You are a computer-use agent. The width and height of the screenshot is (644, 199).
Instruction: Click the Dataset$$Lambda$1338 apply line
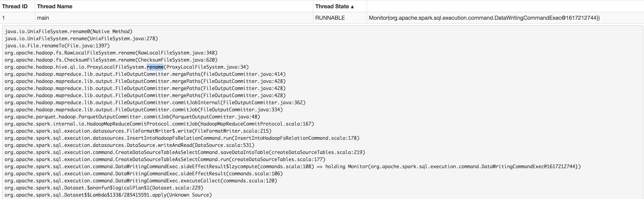pos(108,195)
